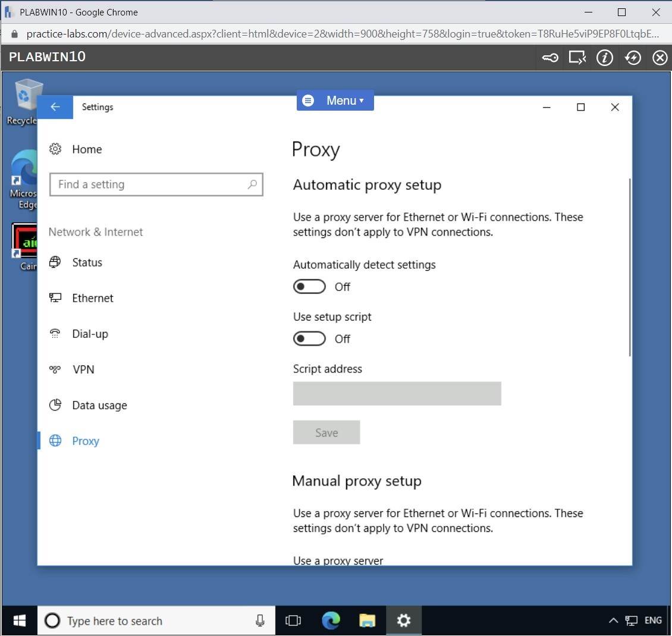Open Ethernet settings from the sidebar

92,297
